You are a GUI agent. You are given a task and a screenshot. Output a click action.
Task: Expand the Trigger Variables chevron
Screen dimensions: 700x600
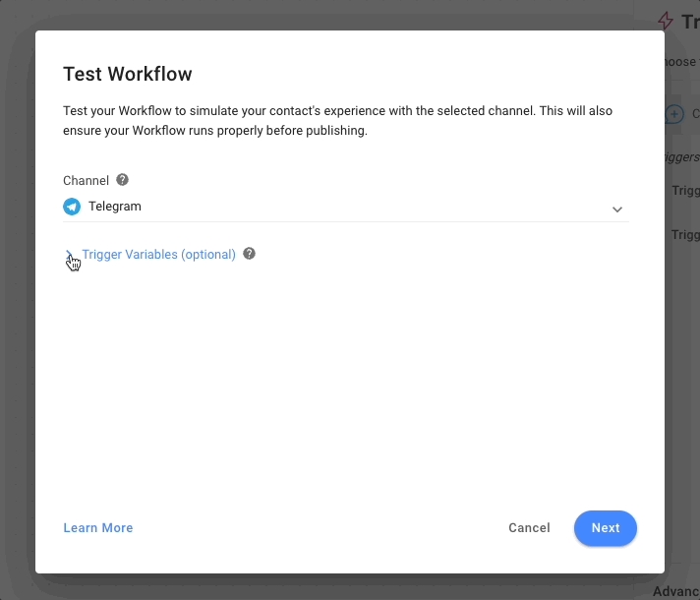(69, 254)
